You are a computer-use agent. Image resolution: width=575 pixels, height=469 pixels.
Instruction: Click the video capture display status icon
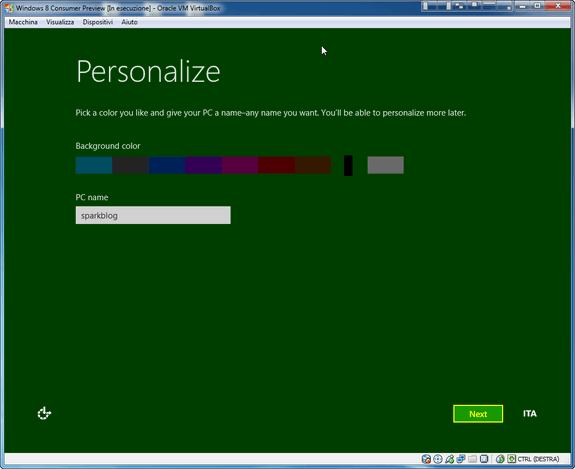pos(484,459)
